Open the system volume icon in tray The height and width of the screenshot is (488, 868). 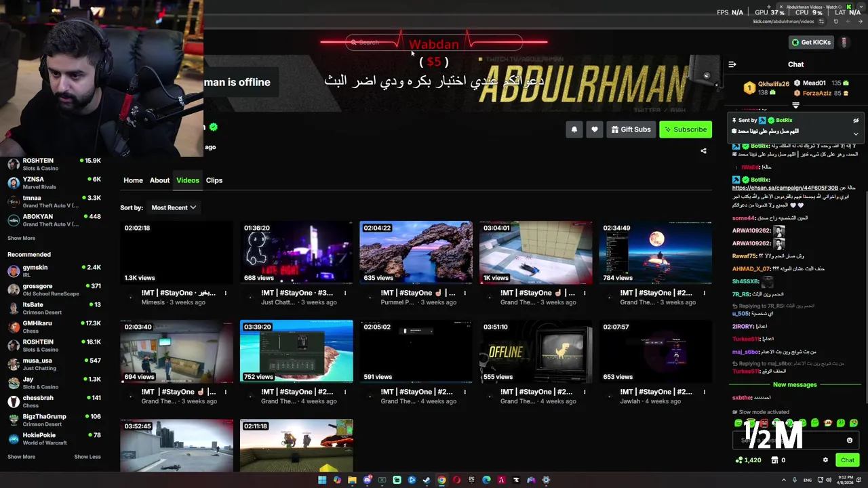coord(828,480)
